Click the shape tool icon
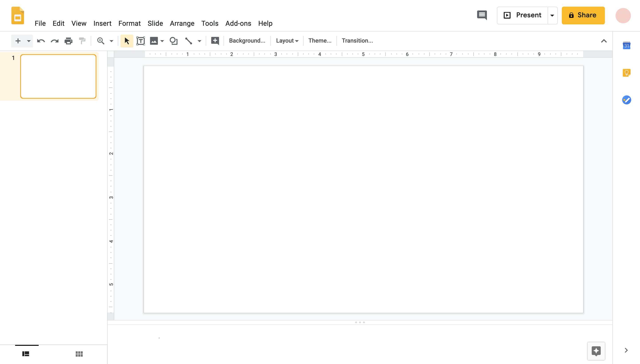The height and width of the screenshot is (364, 640). 174,41
